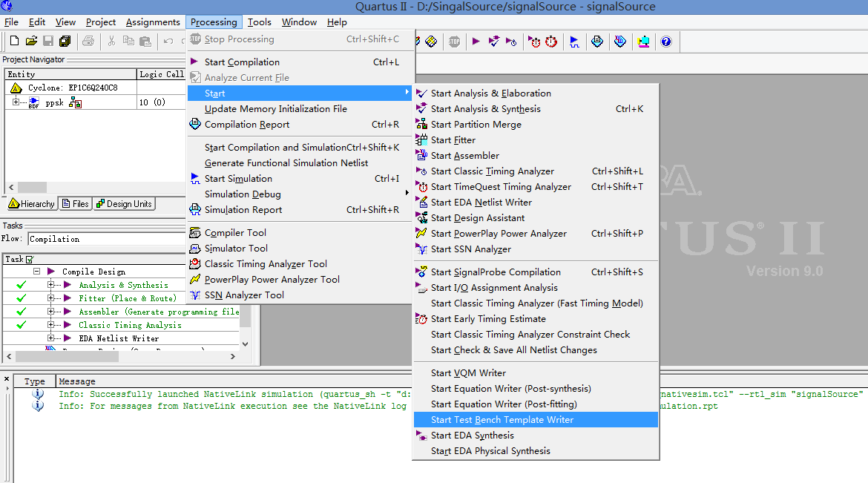Click the Print toolbar icon
868x483 pixels.
point(88,41)
